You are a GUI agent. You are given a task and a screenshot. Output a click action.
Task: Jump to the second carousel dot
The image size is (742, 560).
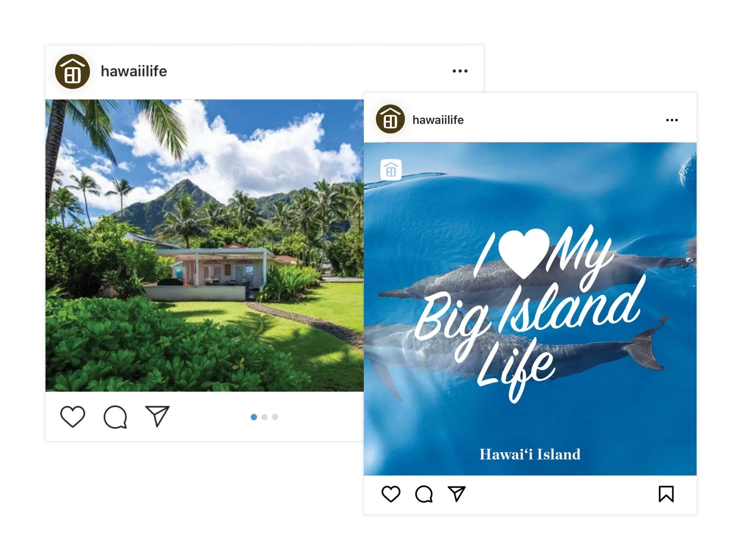click(264, 417)
